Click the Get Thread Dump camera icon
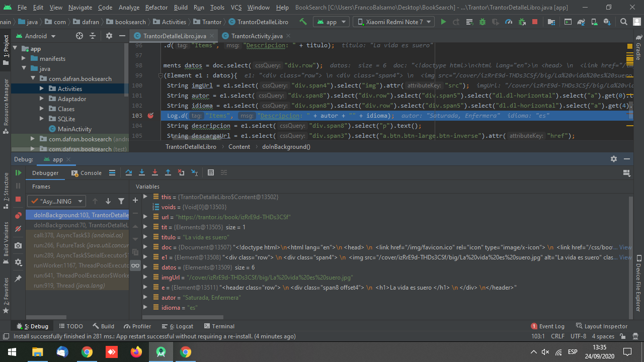This screenshot has width=644, height=362. [x=18, y=245]
